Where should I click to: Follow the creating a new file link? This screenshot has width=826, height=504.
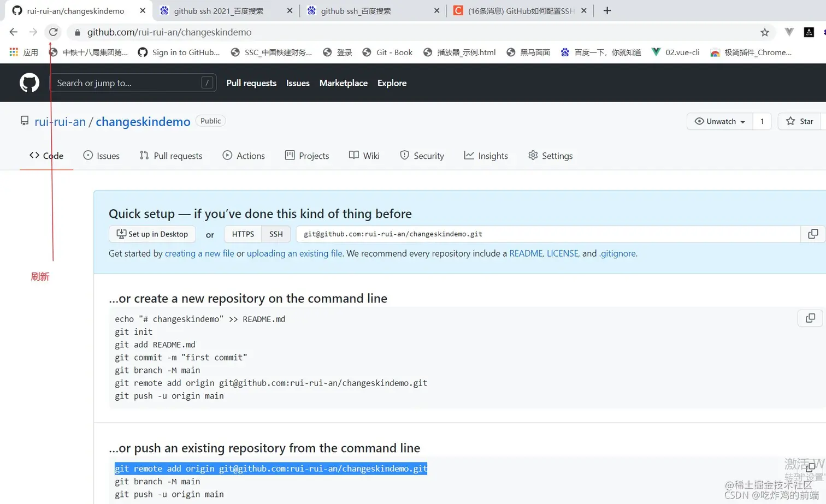(199, 253)
